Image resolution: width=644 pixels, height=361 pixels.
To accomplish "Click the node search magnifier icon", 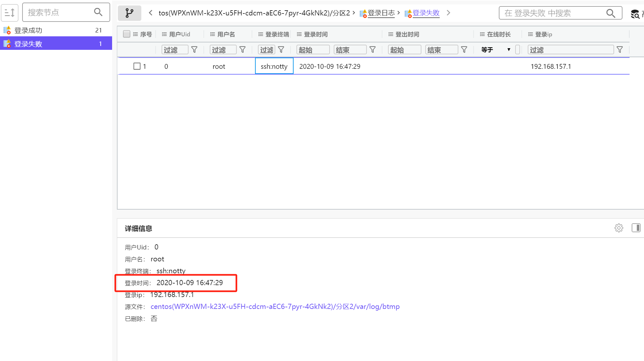I will tap(98, 12).
